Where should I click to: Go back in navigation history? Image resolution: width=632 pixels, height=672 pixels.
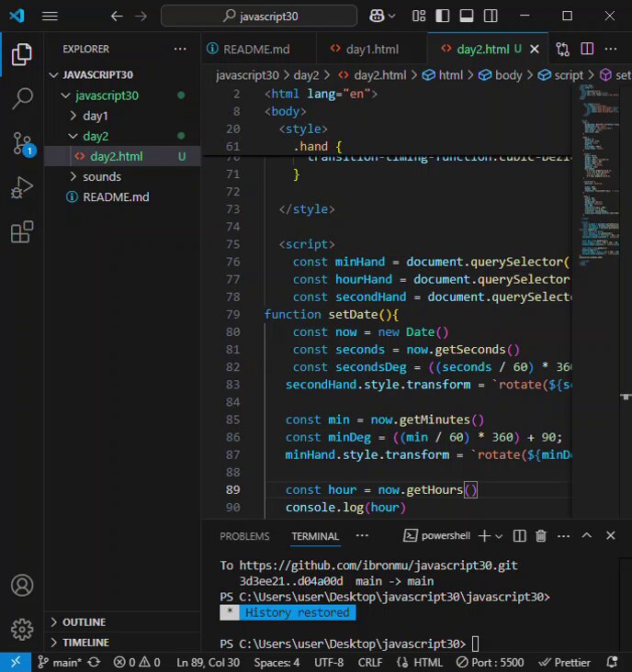click(x=117, y=17)
